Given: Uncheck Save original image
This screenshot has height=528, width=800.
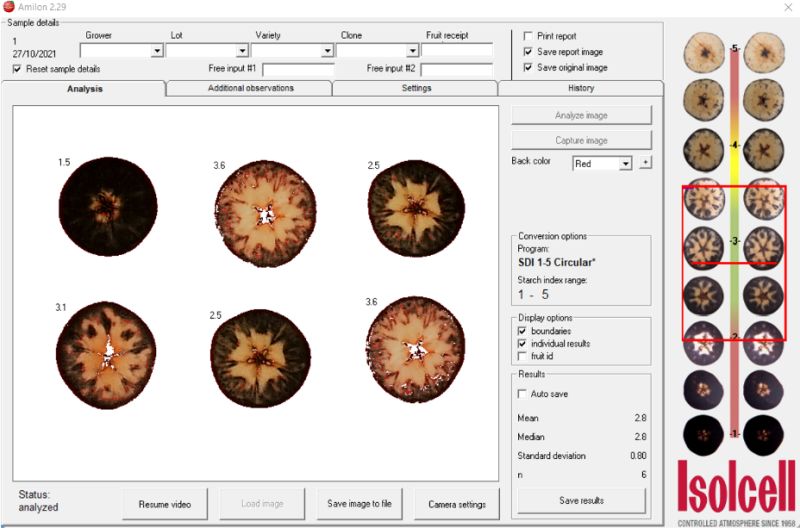Looking at the screenshot, I should [x=528, y=67].
